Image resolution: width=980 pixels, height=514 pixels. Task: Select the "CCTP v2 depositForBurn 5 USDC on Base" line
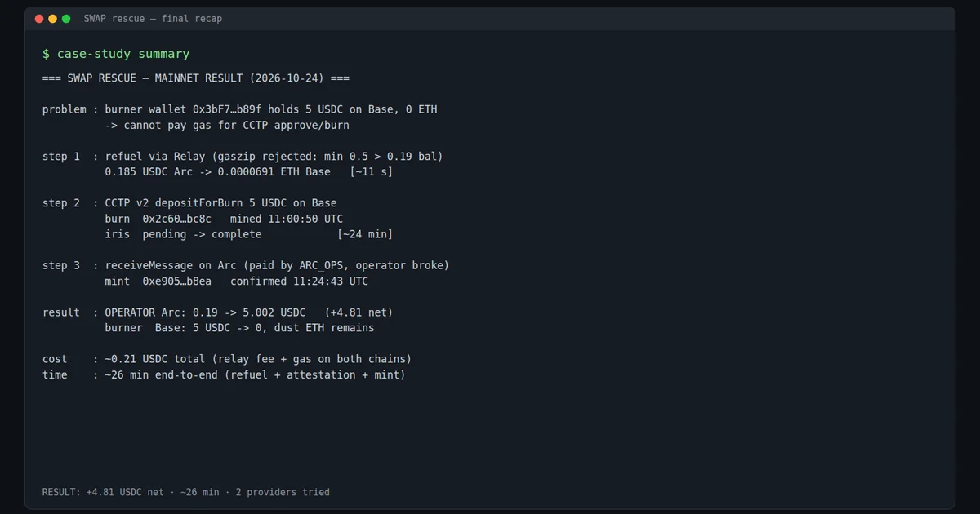(221, 203)
